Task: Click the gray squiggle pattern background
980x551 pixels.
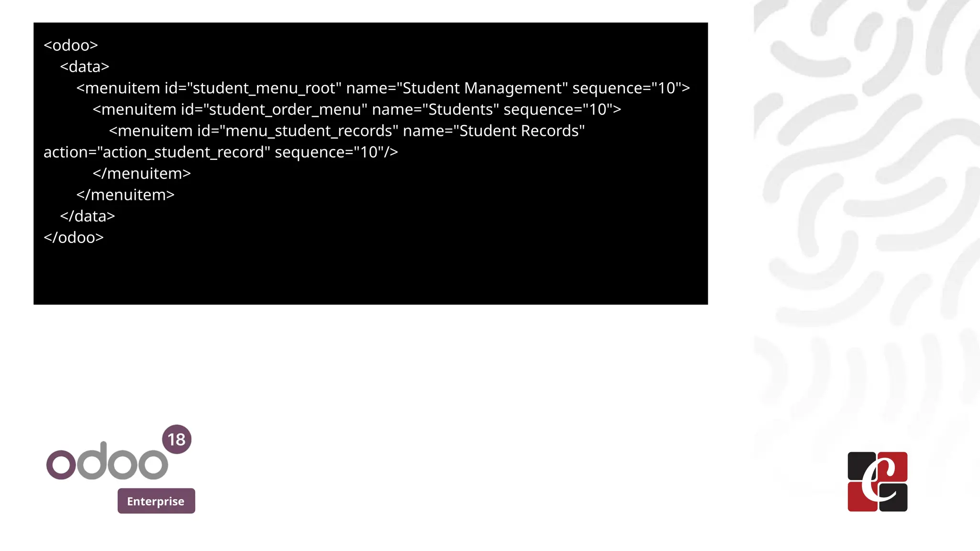Action: point(867,191)
